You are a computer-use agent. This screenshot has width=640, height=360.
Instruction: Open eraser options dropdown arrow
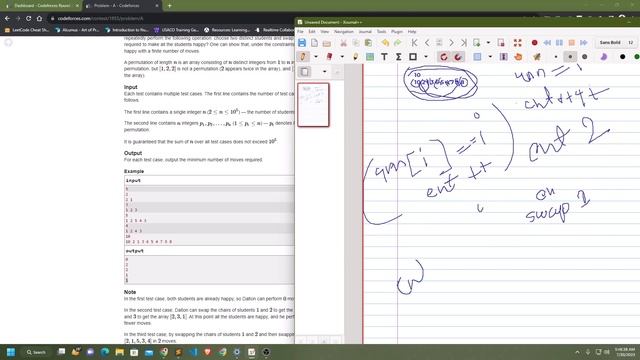[x=342, y=57]
